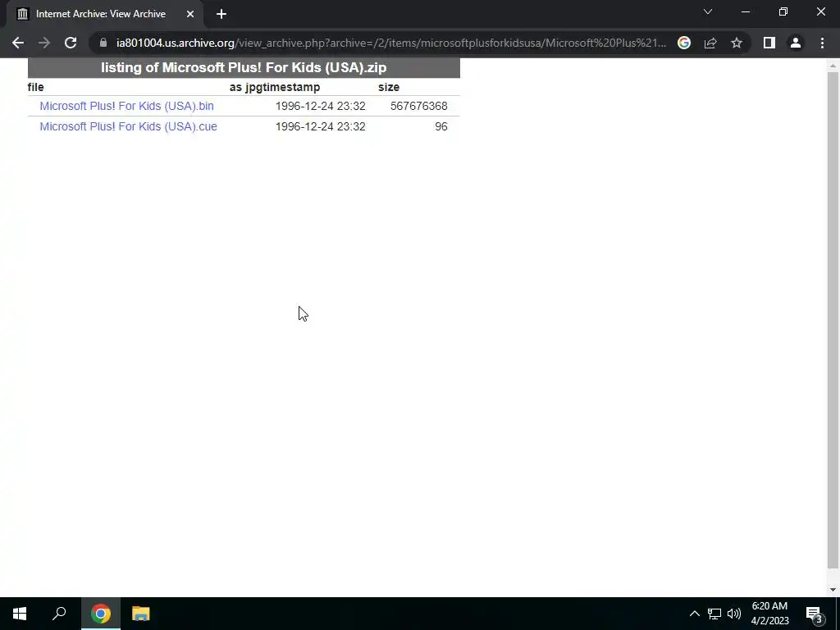View site information via the lock icon
This screenshot has height=630, width=840.
point(103,43)
